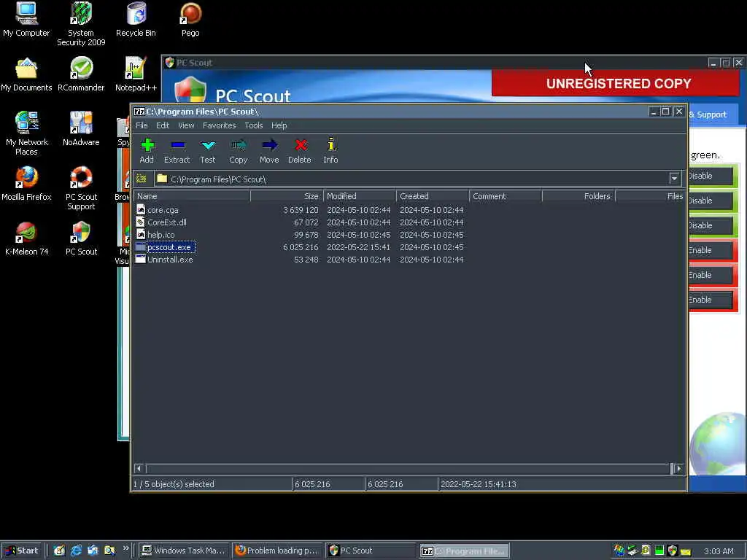The height and width of the screenshot is (560, 747).
Task: Select the help.ico file icon
Action: [x=141, y=234]
